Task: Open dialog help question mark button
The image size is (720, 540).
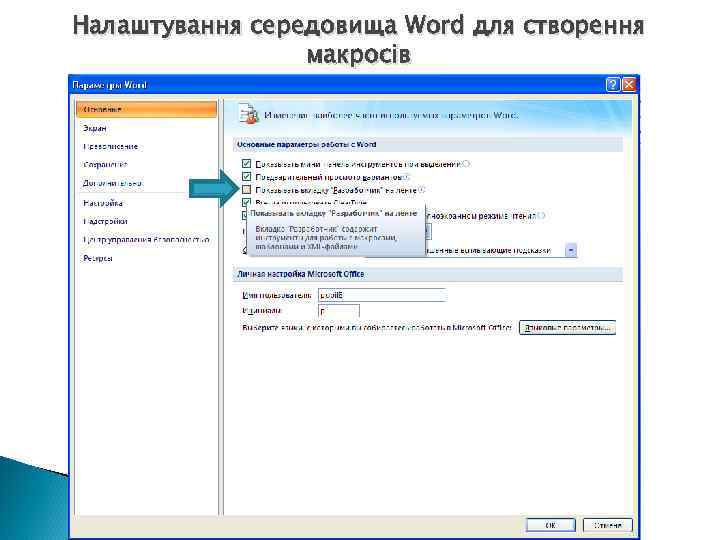Action: point(613,85)
